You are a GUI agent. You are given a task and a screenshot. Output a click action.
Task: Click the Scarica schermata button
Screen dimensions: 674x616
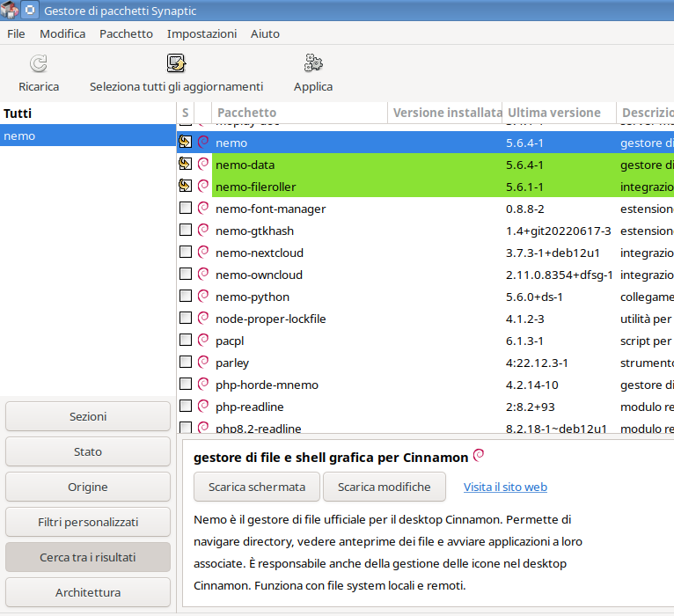[257, 487]
